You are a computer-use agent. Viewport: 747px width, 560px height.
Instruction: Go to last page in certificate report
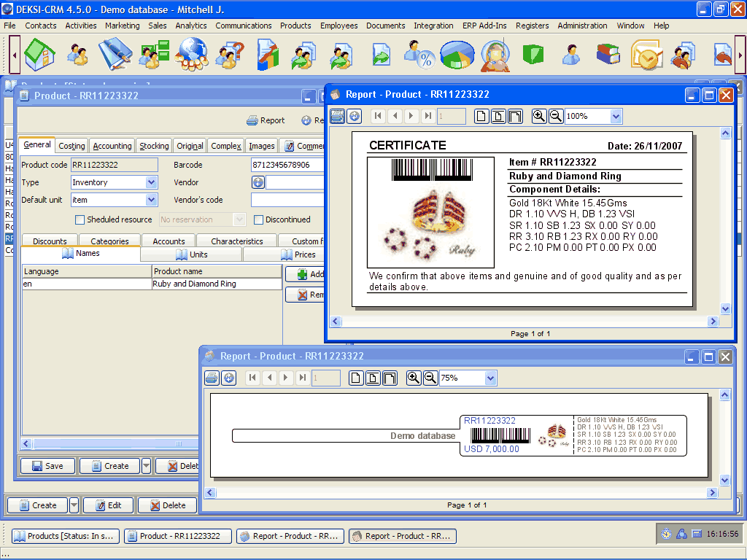(x=428, y=116)
